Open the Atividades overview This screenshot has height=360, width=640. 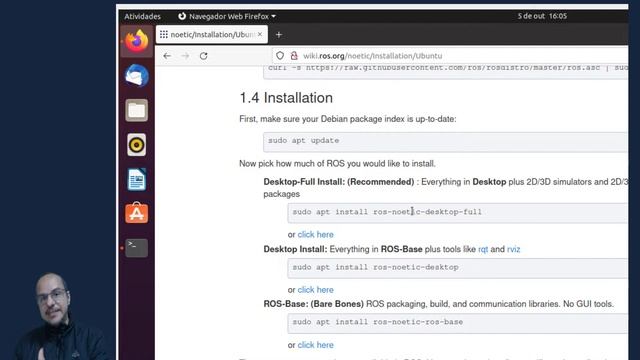[x=142, y=16]
